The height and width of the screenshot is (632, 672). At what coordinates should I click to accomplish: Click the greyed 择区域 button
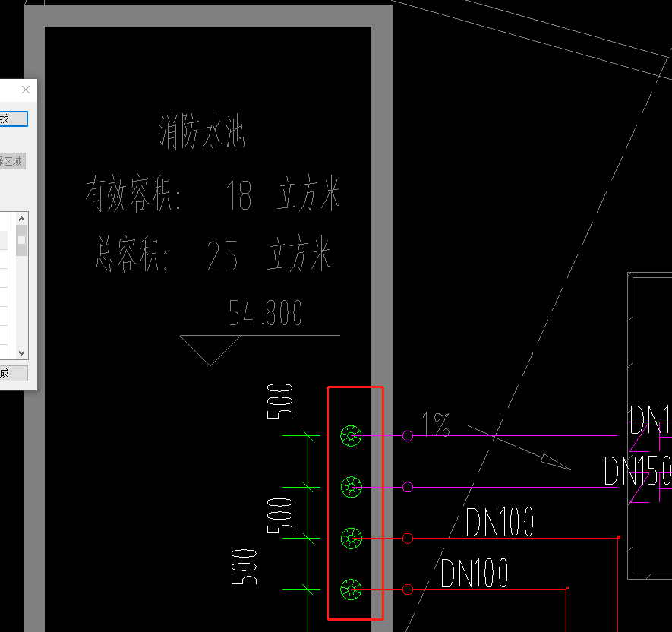[x=12, y=161]
